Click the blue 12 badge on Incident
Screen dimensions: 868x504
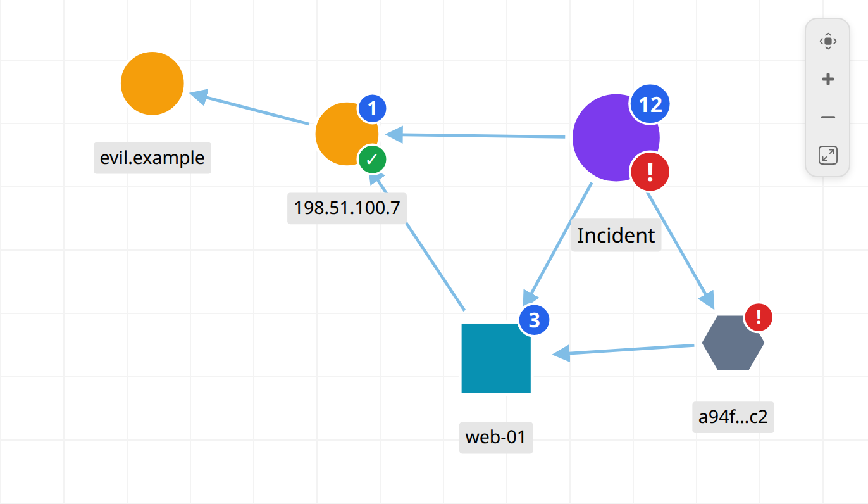(650, 104)
